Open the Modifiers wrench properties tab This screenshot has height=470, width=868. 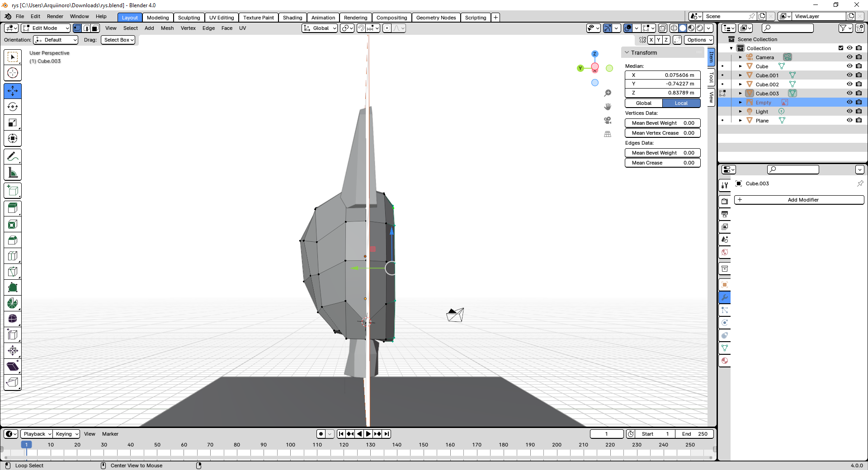(x=725, y=297)
